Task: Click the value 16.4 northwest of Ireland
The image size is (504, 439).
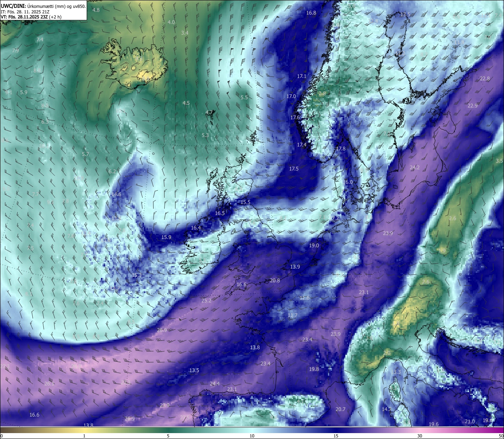Action: coord(196,228)
